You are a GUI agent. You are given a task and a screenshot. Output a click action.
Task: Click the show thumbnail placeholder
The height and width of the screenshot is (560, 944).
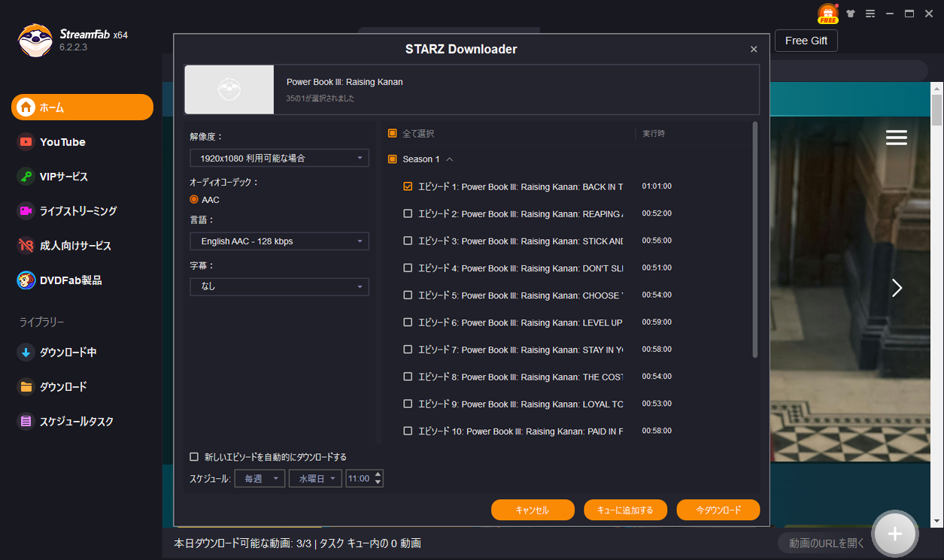tap(229, 89)
